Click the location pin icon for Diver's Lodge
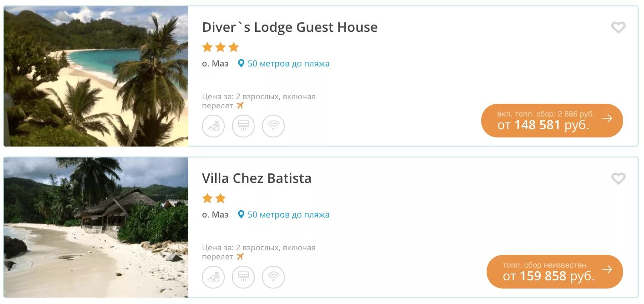Image resolution: width=644 pixels, height=304 pixels. click(x=241, y=64)
